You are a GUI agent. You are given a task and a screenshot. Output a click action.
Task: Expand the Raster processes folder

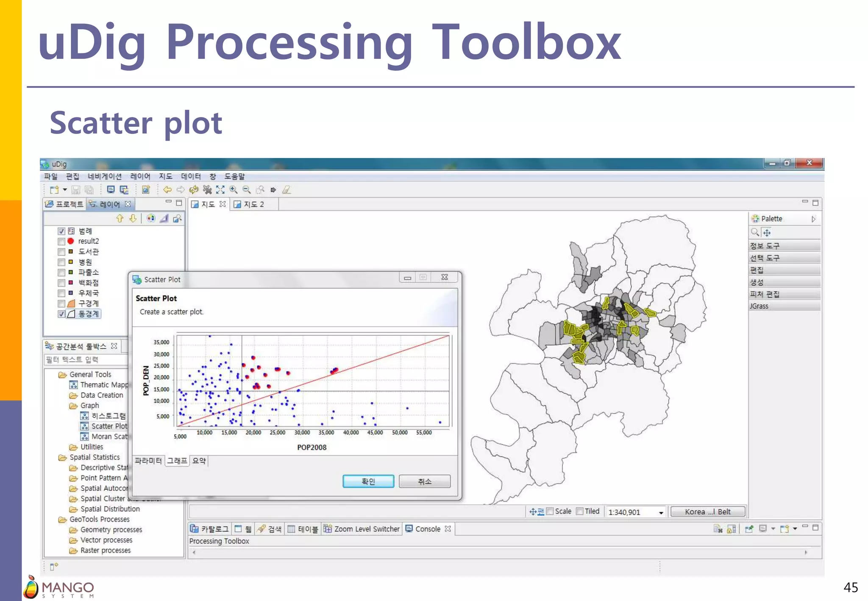(73, 551)
